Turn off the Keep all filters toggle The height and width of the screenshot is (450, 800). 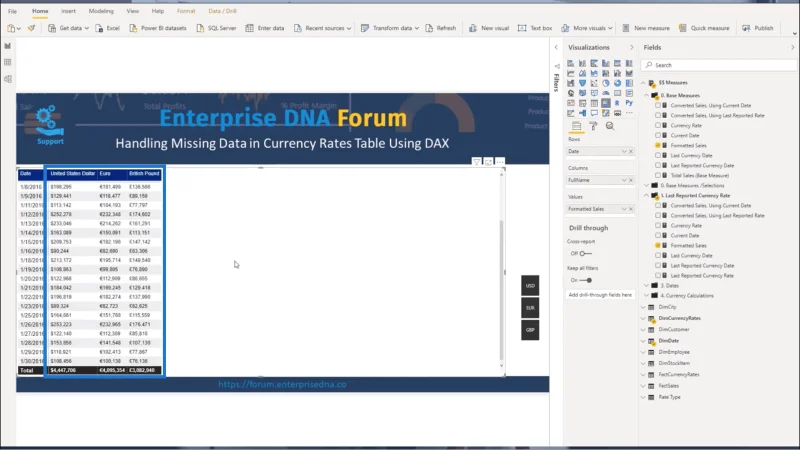point(586,280)
